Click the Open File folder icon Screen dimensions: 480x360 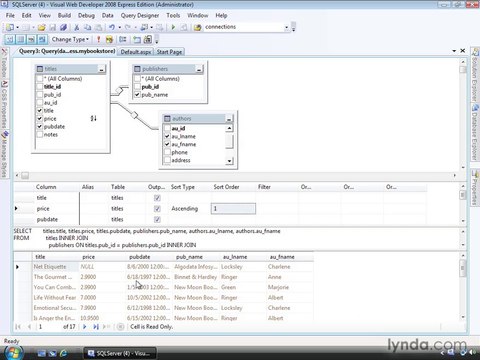[41, 27]
